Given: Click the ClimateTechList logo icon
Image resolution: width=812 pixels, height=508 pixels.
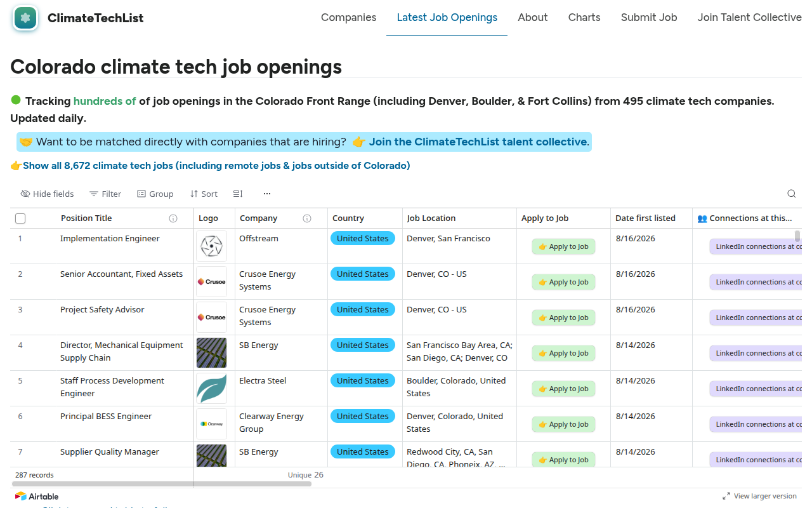Looking at the screenshot, I should (x=25, y=18).
